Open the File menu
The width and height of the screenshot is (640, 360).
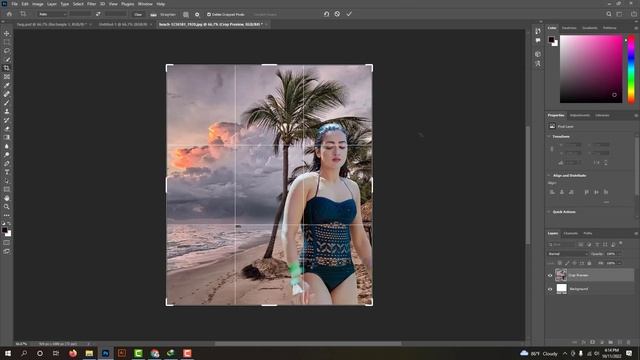point(15,4)
